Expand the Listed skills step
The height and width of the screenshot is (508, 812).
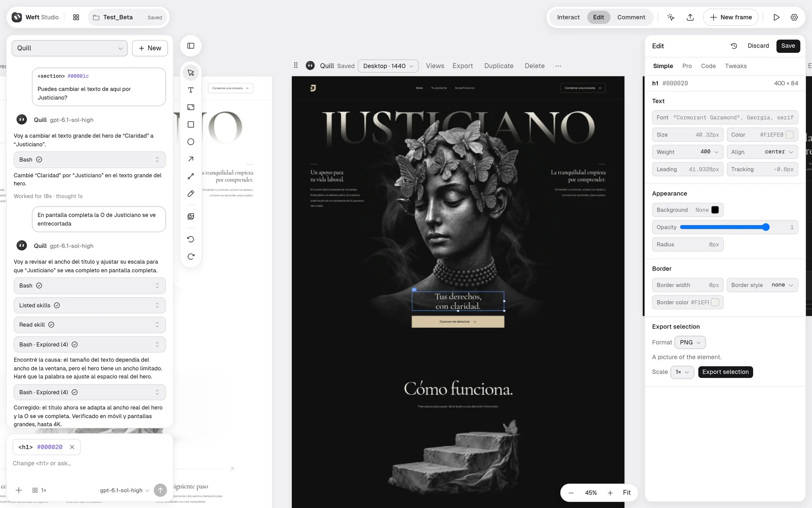click(x=90, y=305)
